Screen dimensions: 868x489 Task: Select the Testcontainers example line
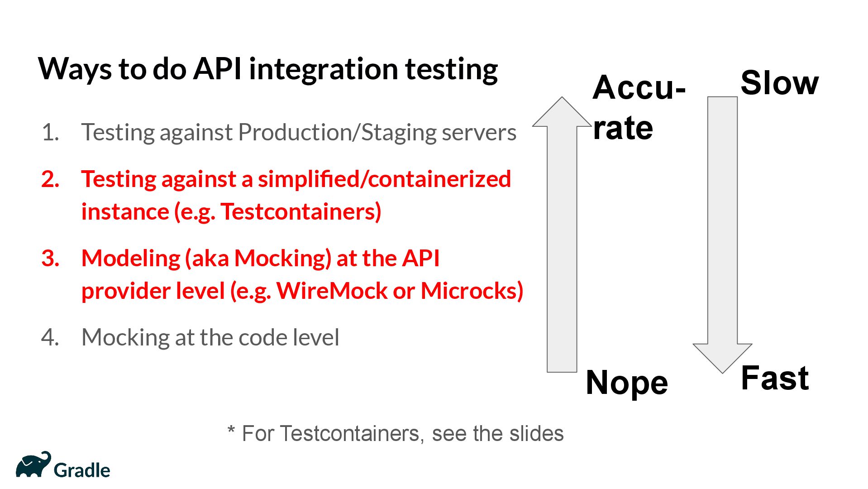[x=231, y=212]
